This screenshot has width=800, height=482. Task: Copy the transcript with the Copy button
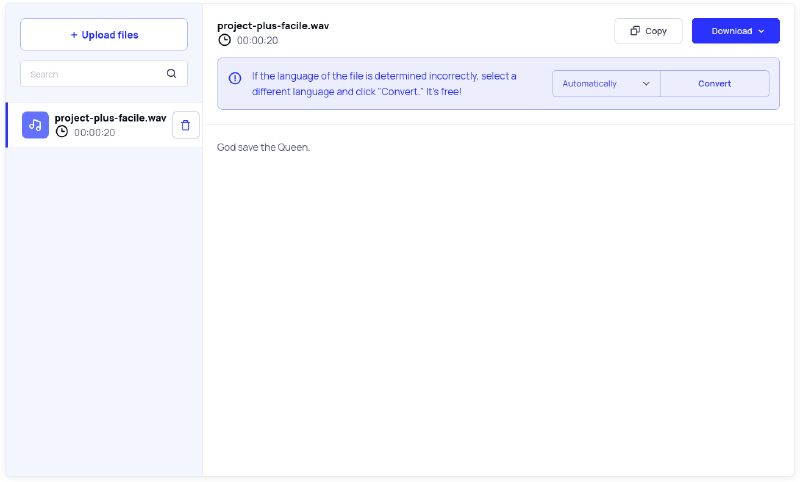[648, 31]
